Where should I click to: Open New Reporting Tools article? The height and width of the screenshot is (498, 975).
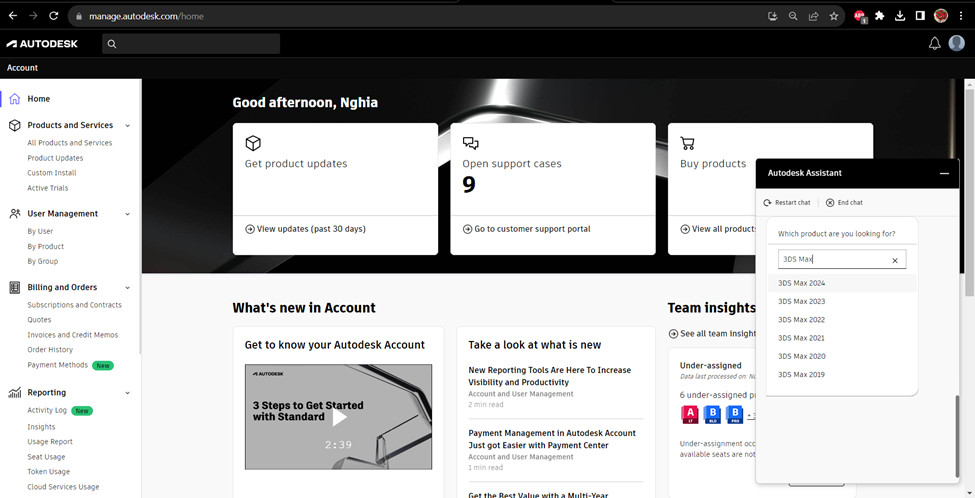[x=550, y=376]
